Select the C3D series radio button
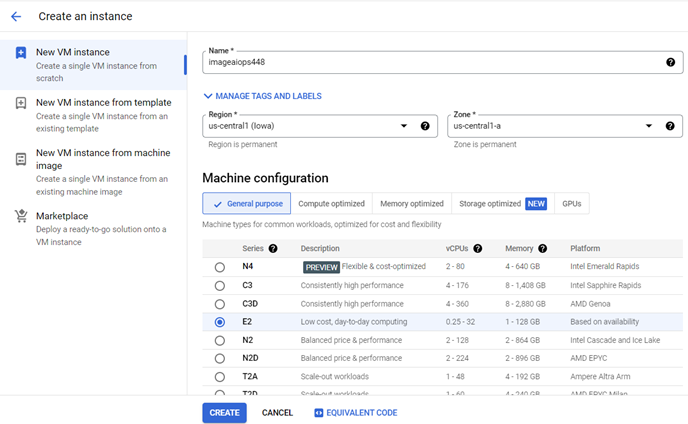 coord(220,304)
